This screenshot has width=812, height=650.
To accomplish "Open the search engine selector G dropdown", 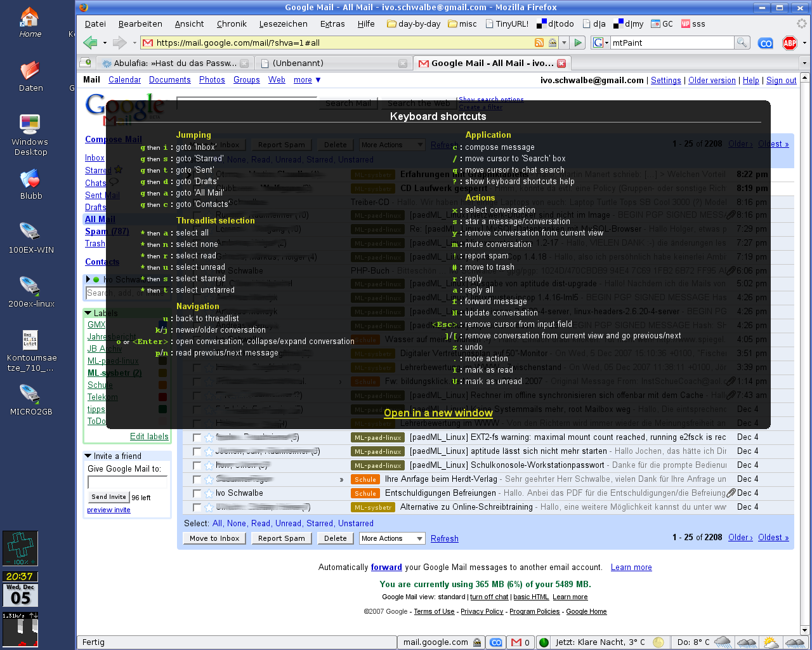I will click(599, 43).
